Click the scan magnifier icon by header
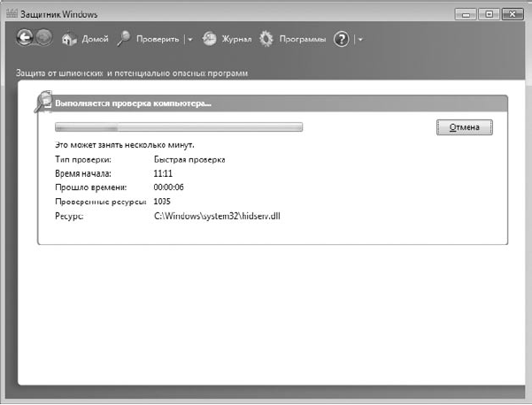The width and height of the screenshot is (532, 405). [43, 102]
